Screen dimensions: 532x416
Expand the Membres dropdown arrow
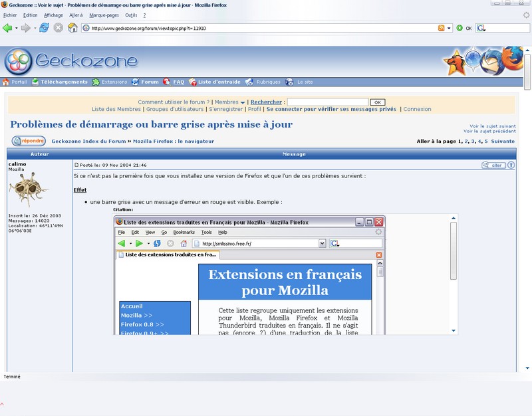point(243,103)
